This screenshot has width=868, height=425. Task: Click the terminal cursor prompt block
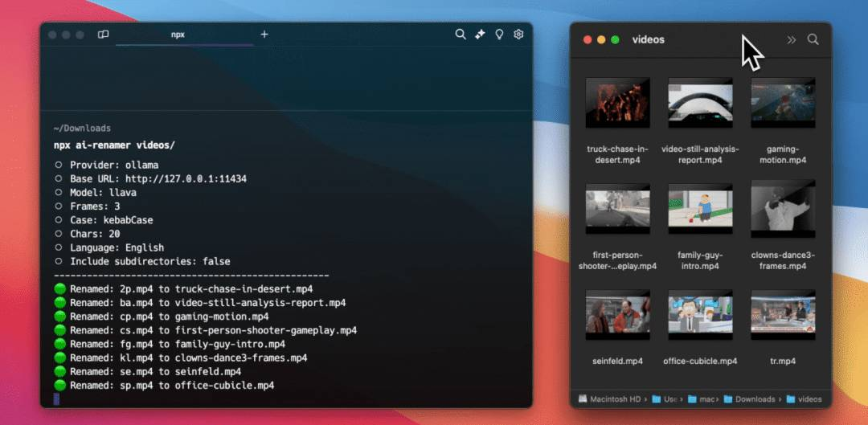tap(56, 399)
